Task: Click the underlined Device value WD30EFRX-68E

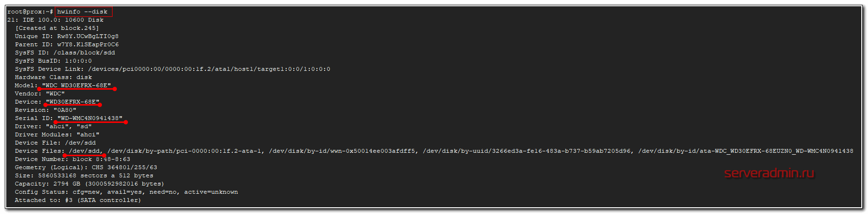Action: click(x=73, y=102)
